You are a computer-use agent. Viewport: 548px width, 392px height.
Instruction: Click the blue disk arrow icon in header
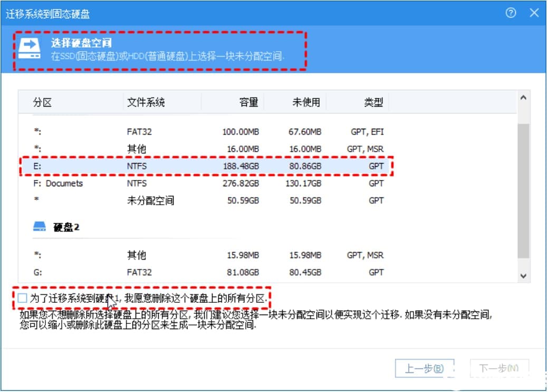[31, 49]
